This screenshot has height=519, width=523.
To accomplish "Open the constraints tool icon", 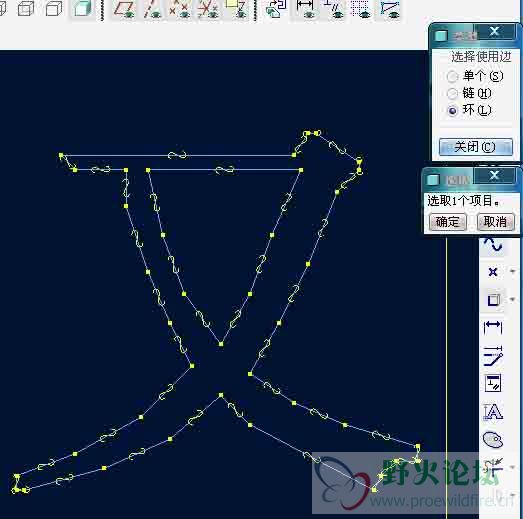I will pyautogui.click(x=493, y=383).
